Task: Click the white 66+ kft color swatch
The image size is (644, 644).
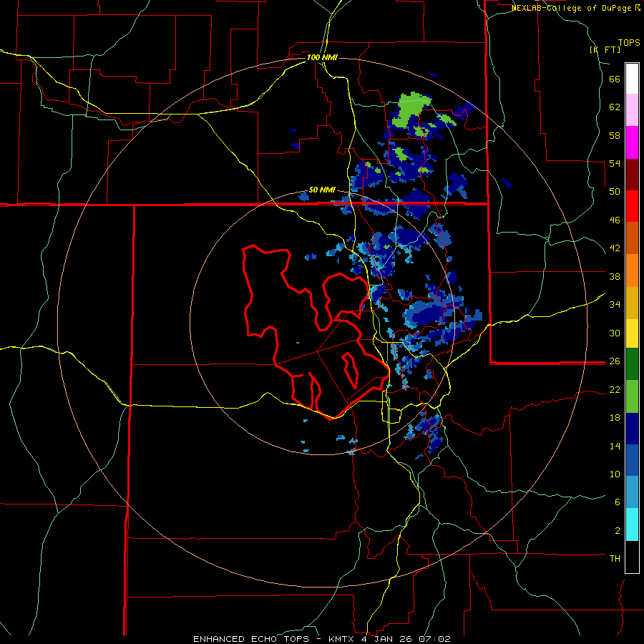Action: (x=632, y=79)
